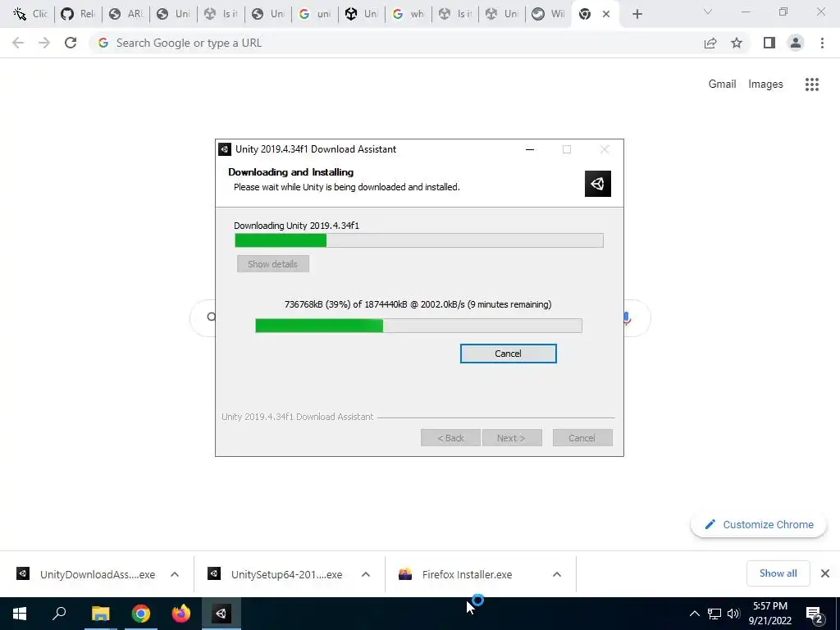Switch to the Google 'wh' tab

[408, 14]
